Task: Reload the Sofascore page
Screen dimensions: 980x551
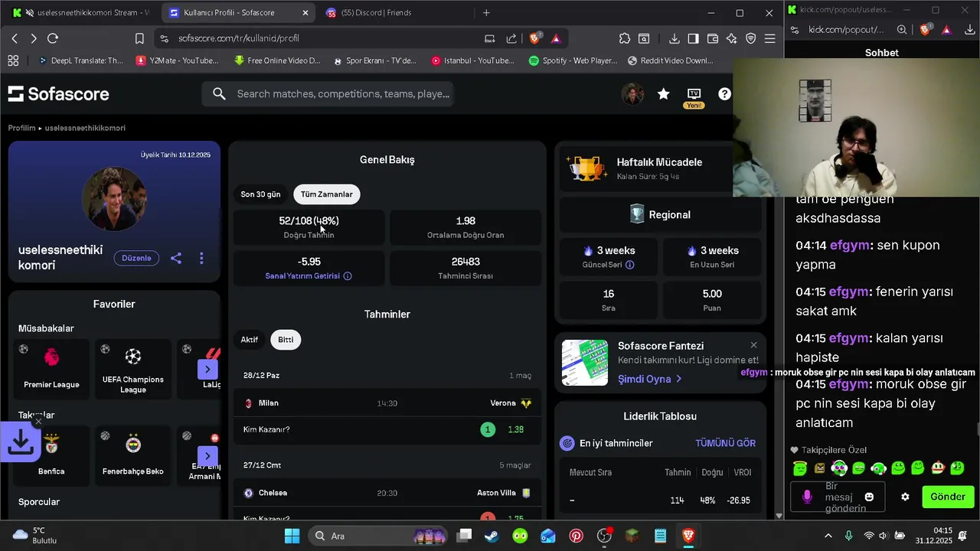Action: tap(53, 38)
